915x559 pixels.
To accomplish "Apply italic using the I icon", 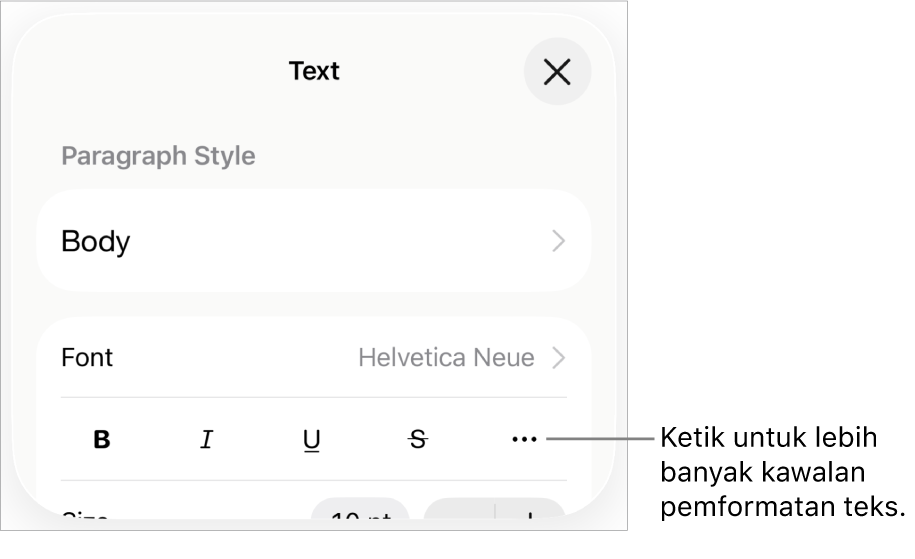I will point(207,439).
